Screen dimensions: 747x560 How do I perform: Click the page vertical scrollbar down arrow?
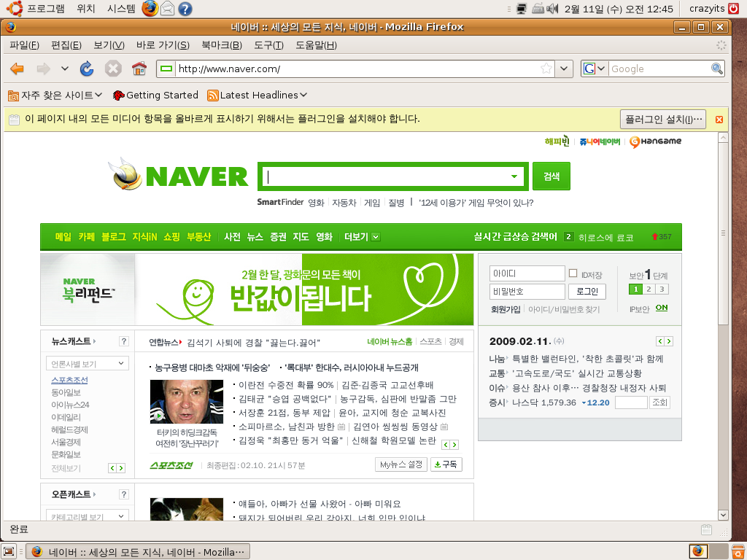[723, 515]
